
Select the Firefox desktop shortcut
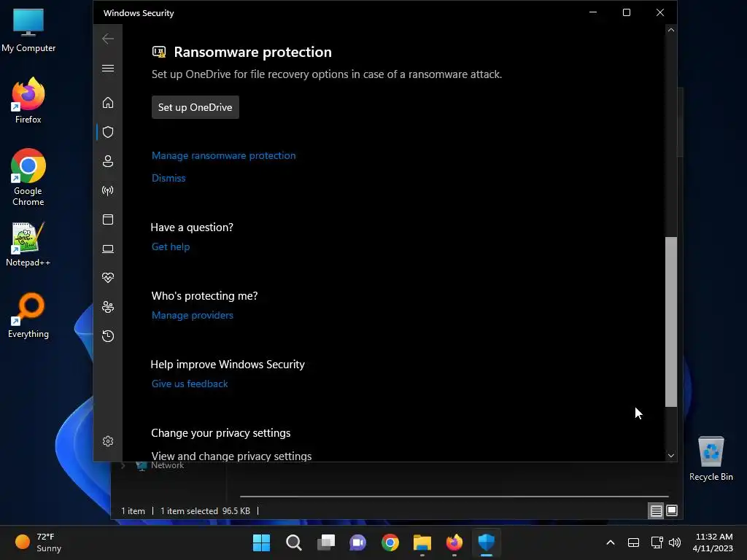tap(28, 101)
